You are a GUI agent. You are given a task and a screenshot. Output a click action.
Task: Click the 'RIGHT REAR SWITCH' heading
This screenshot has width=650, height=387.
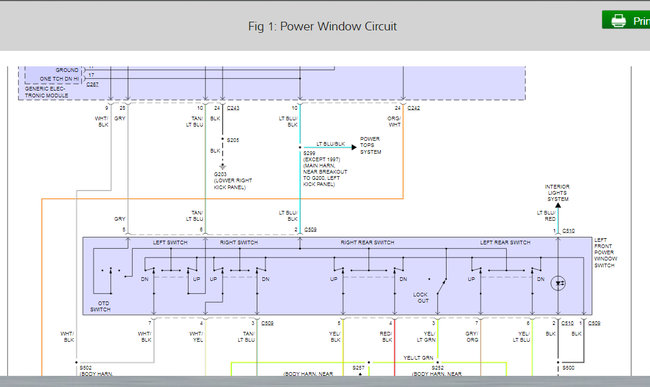[x=367, y=242]
